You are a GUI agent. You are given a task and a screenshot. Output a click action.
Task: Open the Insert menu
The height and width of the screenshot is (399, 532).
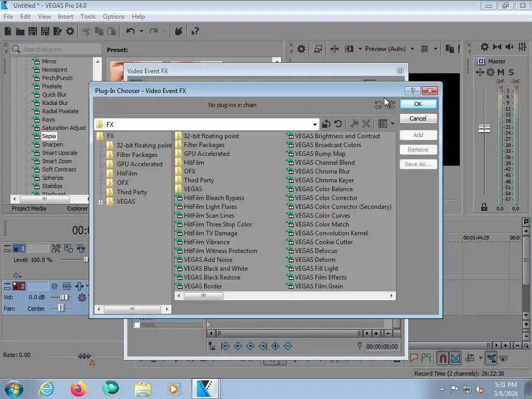tap(65, 16)
